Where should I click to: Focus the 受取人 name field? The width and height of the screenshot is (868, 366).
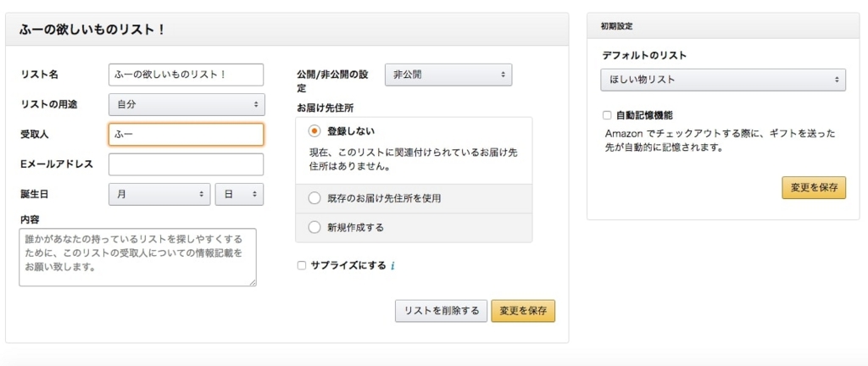point(186,134)
